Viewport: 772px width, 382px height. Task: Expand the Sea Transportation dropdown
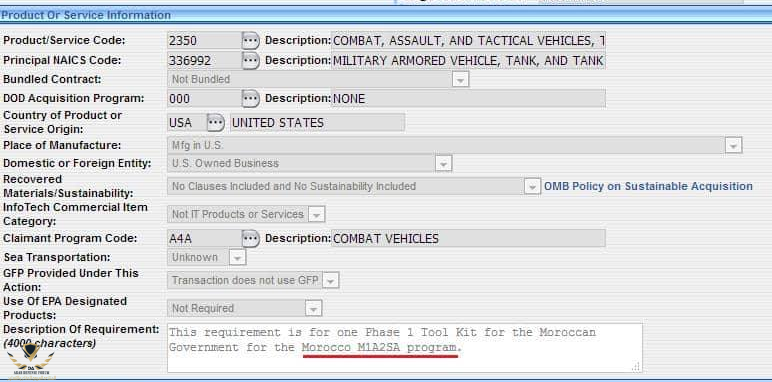pyautogui.click(x=237, y=257)
